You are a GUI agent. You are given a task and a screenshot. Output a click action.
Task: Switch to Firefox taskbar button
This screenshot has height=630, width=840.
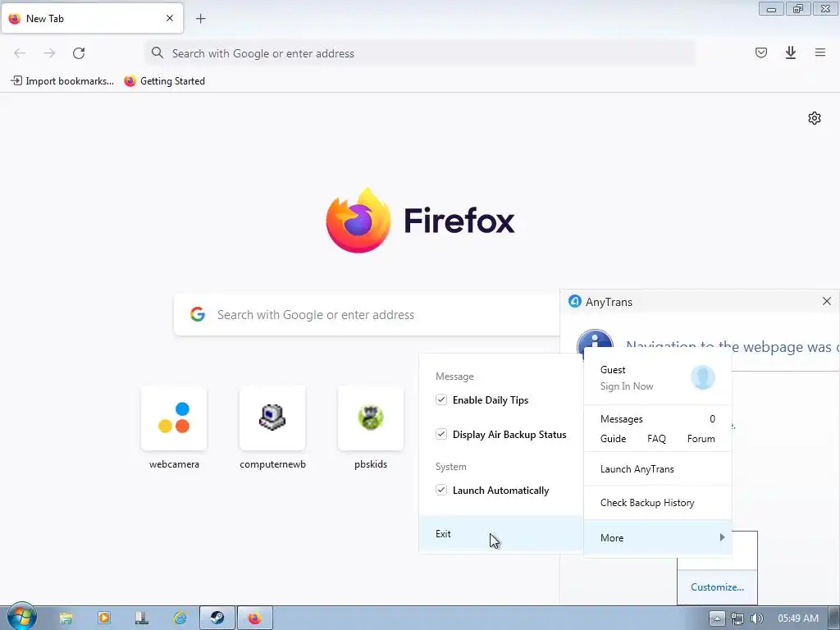(255, 619)
